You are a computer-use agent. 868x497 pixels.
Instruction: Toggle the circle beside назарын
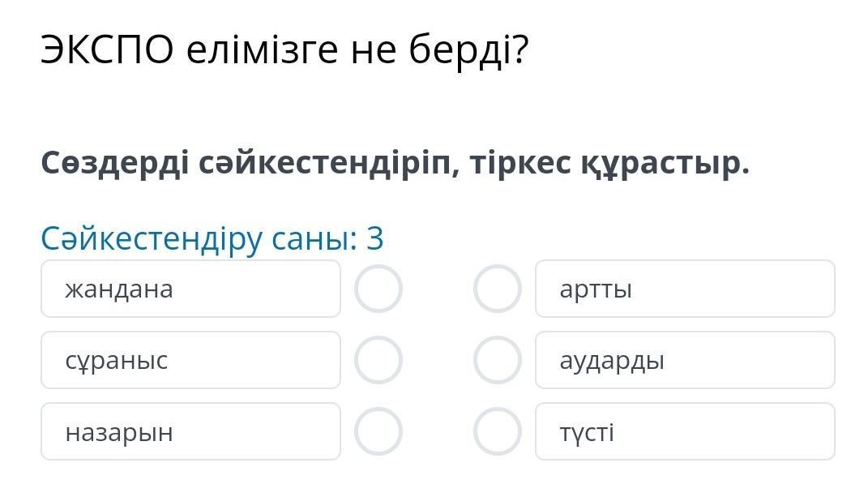[x=378, y=432]
